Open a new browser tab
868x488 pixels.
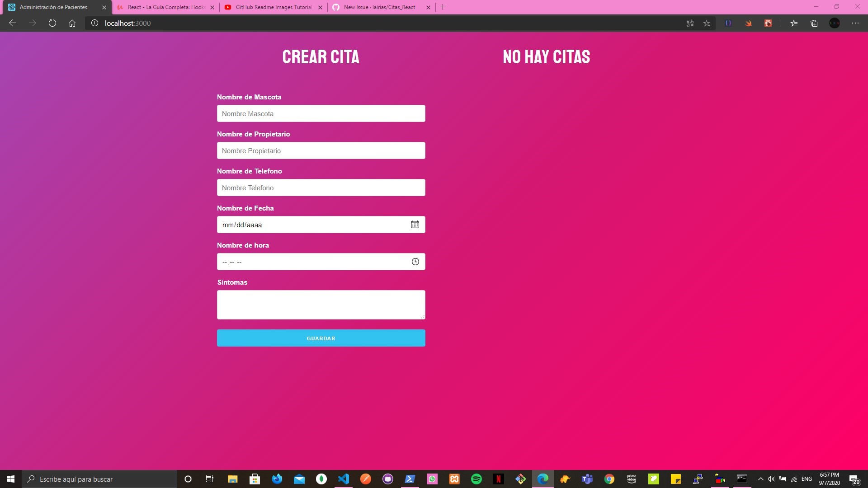pyautogui.click(x=442, y=7)
